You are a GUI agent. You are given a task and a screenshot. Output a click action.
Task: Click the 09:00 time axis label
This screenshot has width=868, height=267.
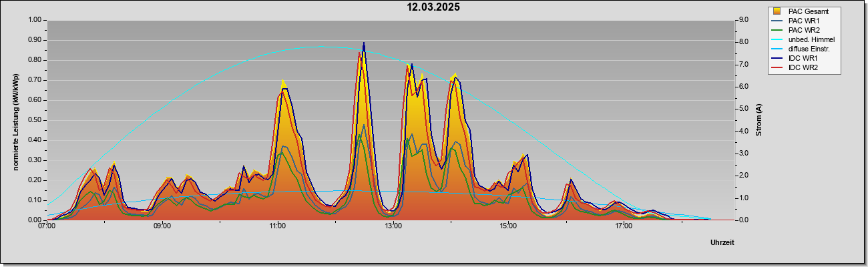[162, 226]
